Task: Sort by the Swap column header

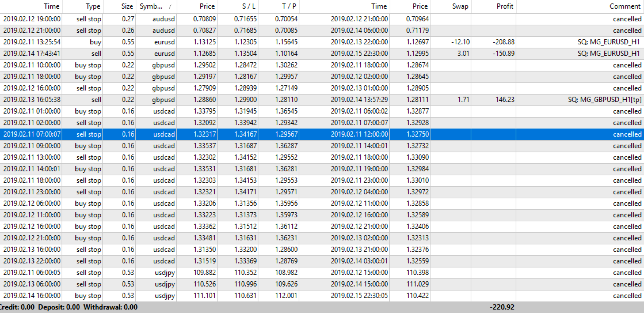Action: pos(460,6)
